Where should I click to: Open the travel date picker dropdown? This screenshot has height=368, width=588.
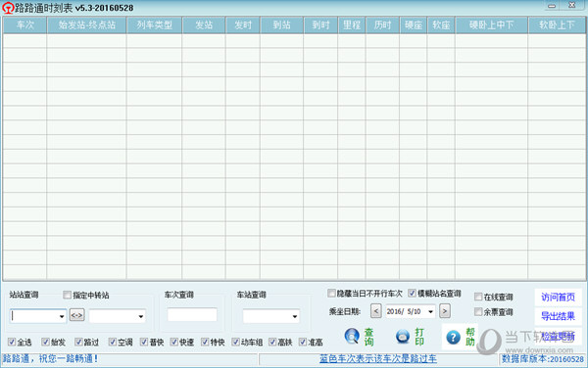click(430, 311)
